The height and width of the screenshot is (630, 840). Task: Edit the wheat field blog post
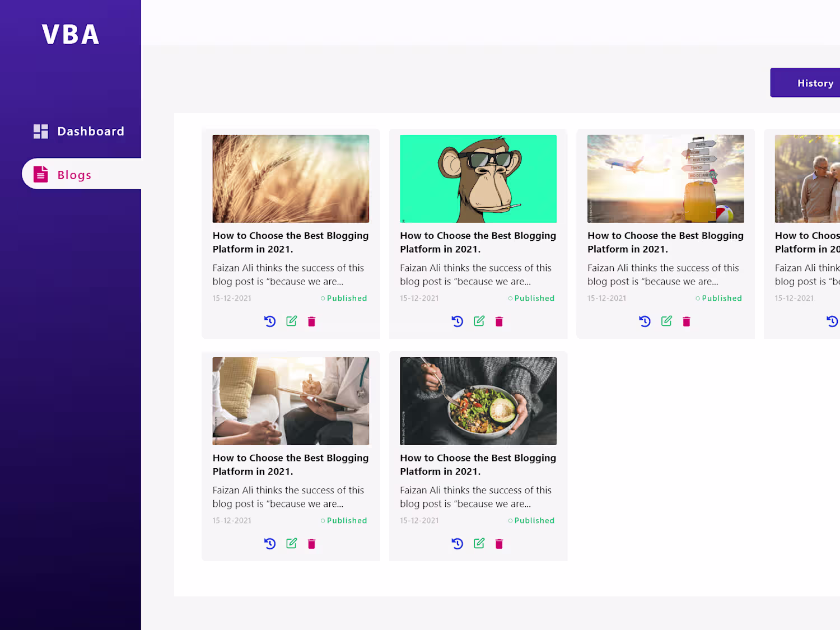tap(292, 321)
